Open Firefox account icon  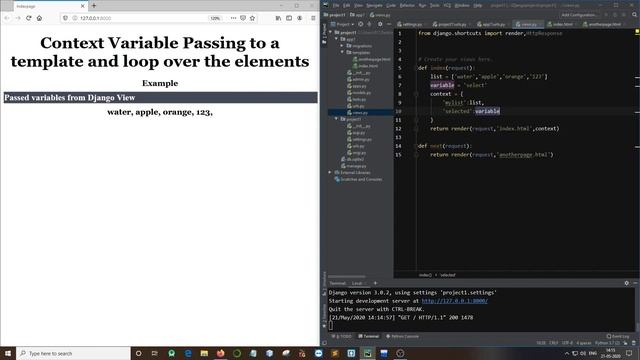click(300, 18)
